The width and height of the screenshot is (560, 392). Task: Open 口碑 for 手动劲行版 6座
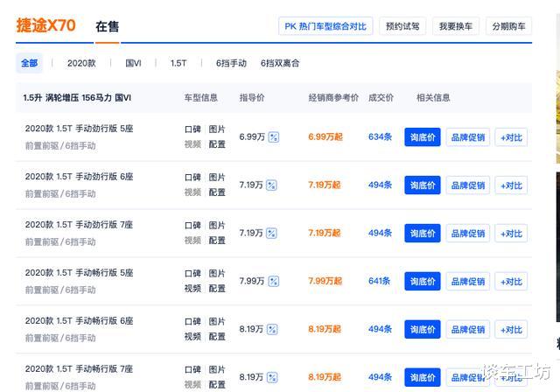click(192, 178)
